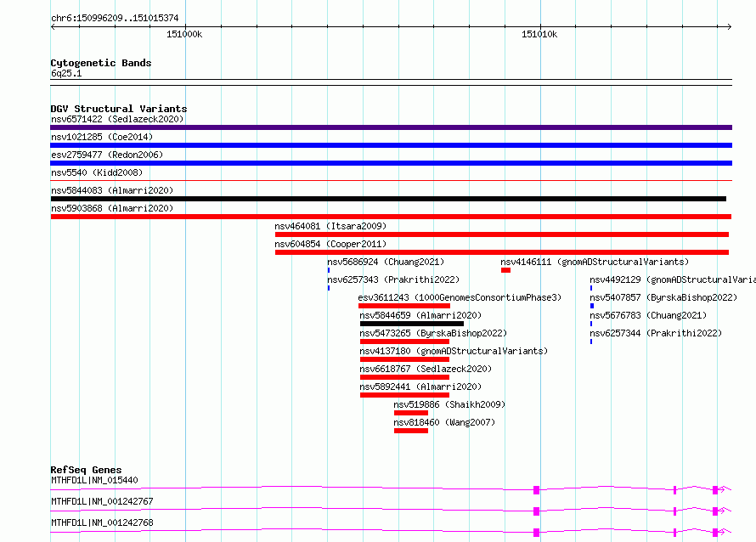Open the nsv5676783 (Chuang2021) label
756x542 pixels.
point(648,315)
